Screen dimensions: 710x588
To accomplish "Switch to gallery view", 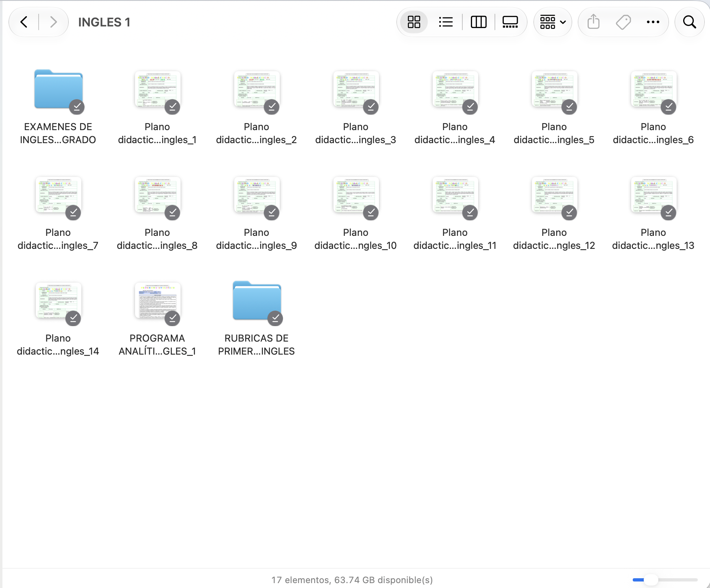I will (510, 22).
